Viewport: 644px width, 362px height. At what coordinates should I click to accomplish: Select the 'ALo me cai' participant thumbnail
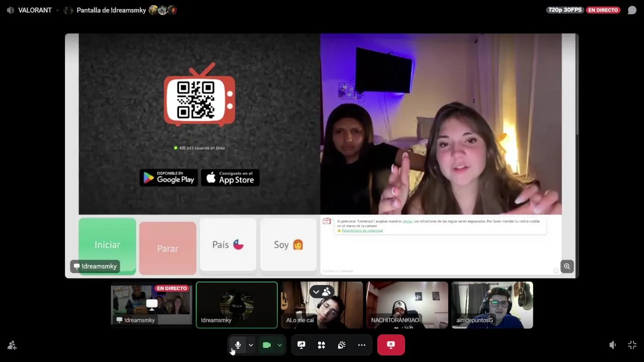[x=322, y=305]
